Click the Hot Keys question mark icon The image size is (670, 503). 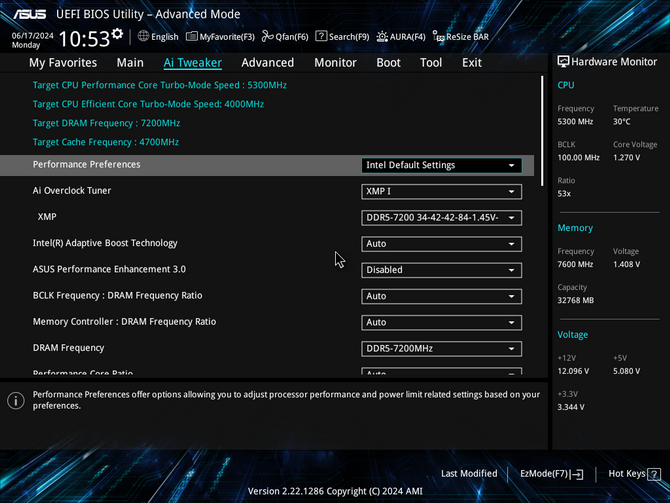tap(654, 474)
